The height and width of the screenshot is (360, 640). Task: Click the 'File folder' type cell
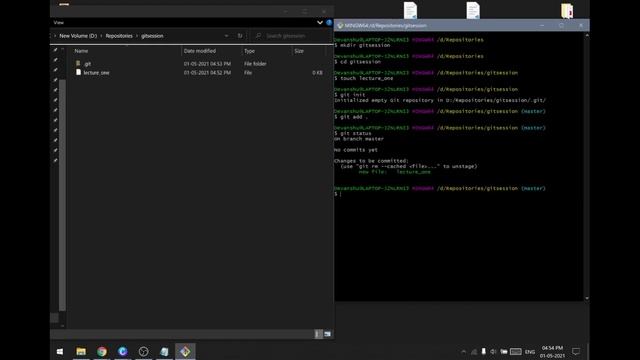pyautogui.click(x=255, y=64)
